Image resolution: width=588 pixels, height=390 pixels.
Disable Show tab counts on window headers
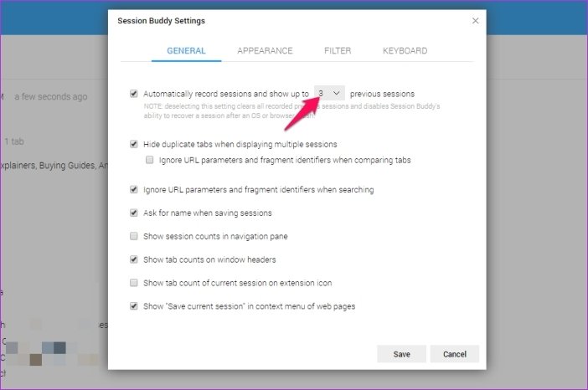134,260
